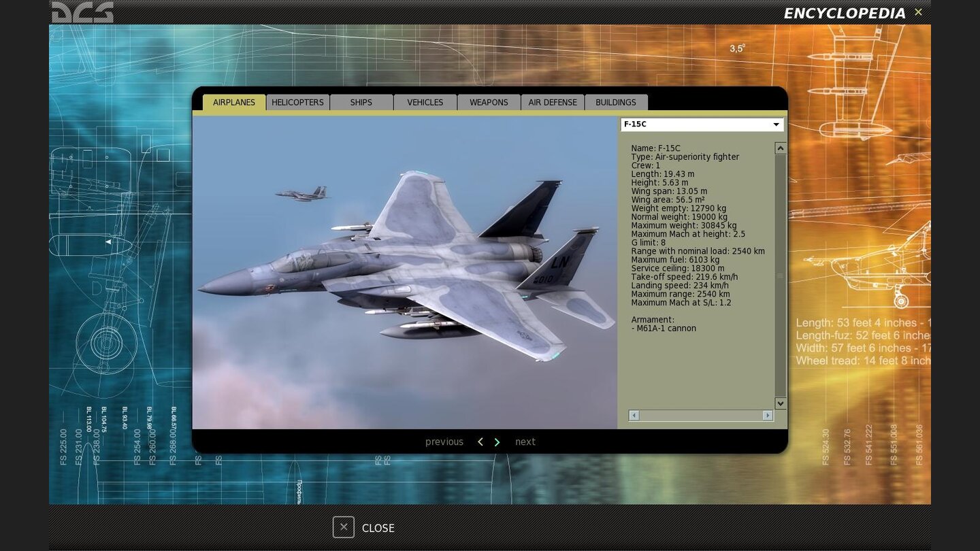
Task: Click 'Maximum fuel: 6103 kg' text
Action: (675, 260)
